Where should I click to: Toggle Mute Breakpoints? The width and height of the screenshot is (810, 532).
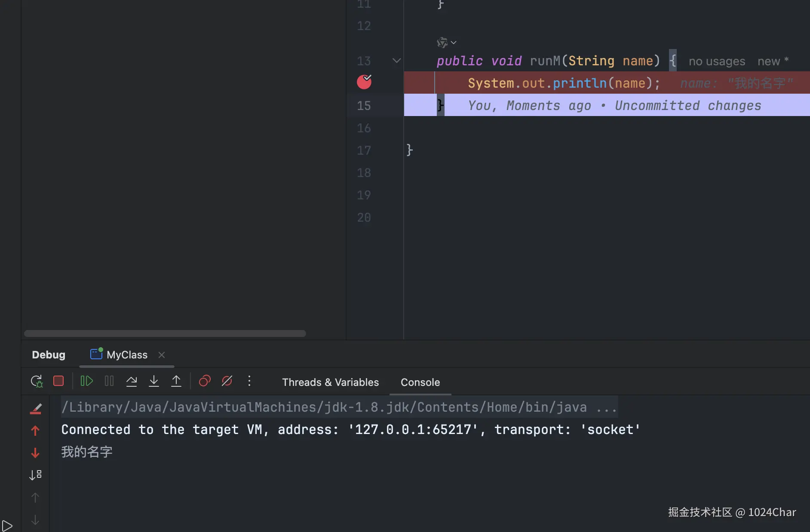227,381
